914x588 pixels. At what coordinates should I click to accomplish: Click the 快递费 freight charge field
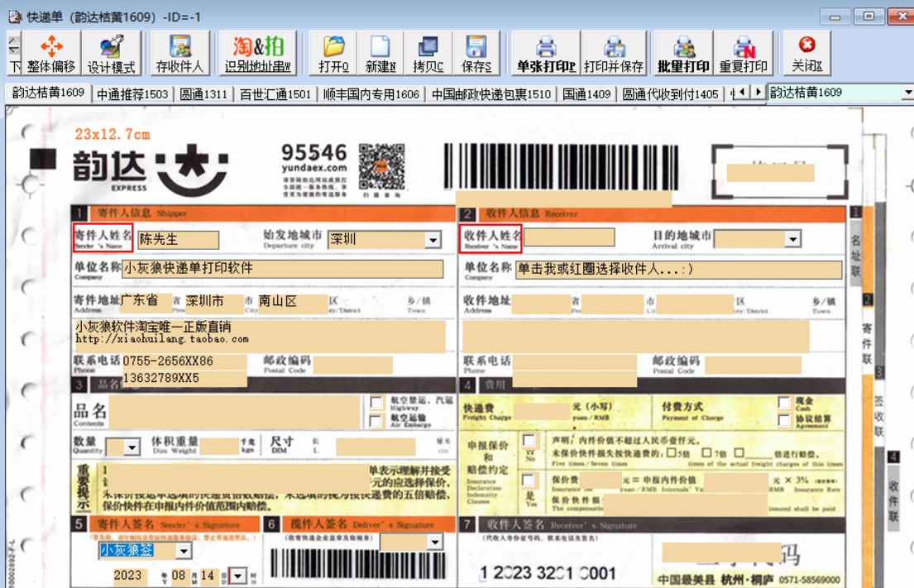coord(542,411)
